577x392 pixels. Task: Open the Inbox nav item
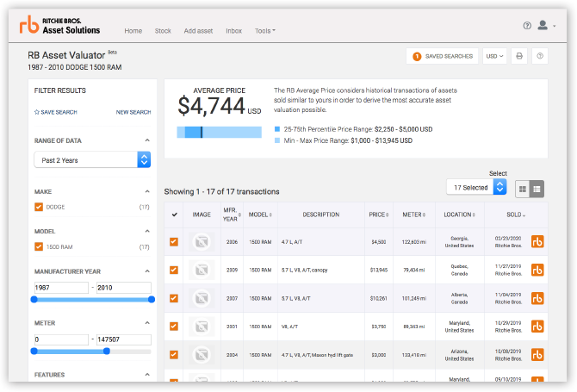(x=233, y=31)
